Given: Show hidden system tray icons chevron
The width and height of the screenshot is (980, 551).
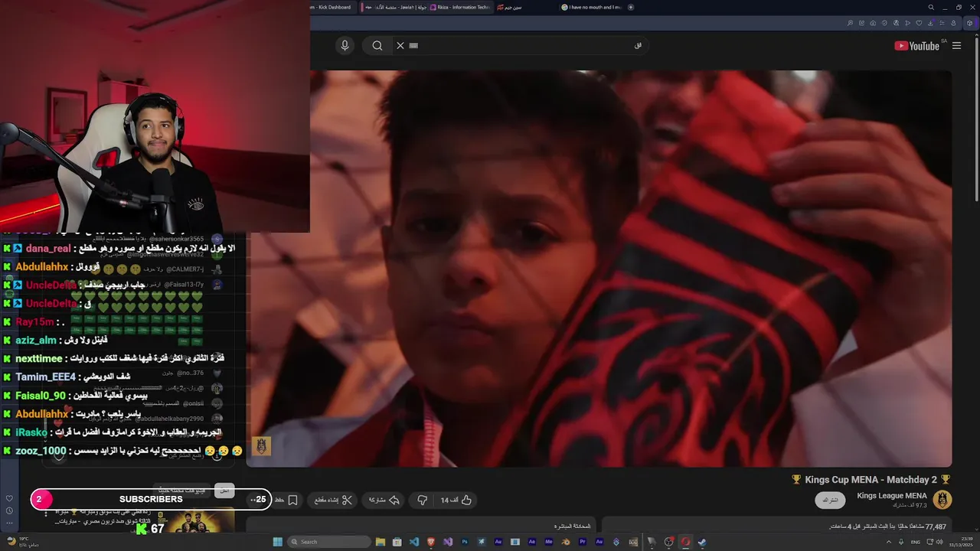Looking at the screenshot, I should click(889, 542).
